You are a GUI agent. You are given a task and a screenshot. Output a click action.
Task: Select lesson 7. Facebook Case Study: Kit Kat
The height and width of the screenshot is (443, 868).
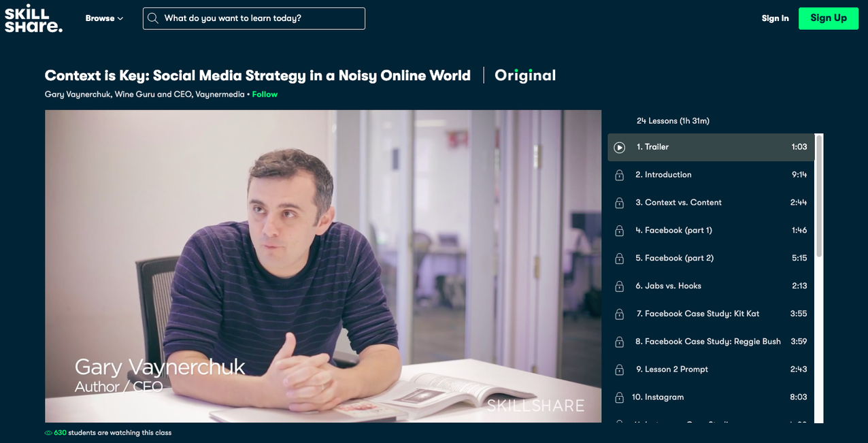pyautogui.click(x=711, y=314)
